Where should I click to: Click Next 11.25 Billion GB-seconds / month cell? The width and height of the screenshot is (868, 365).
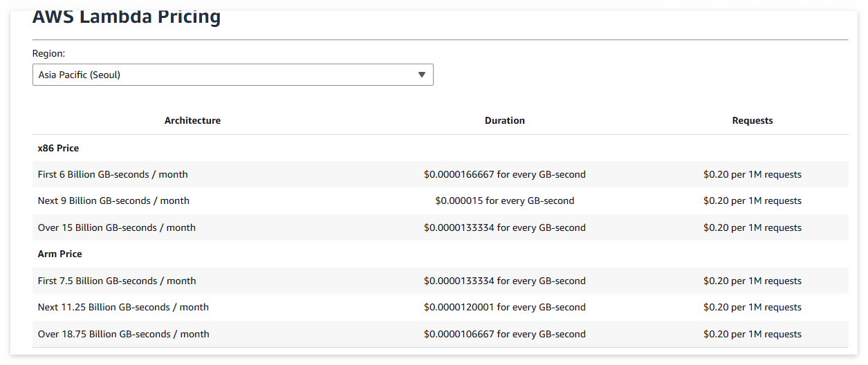click(123, 307)
